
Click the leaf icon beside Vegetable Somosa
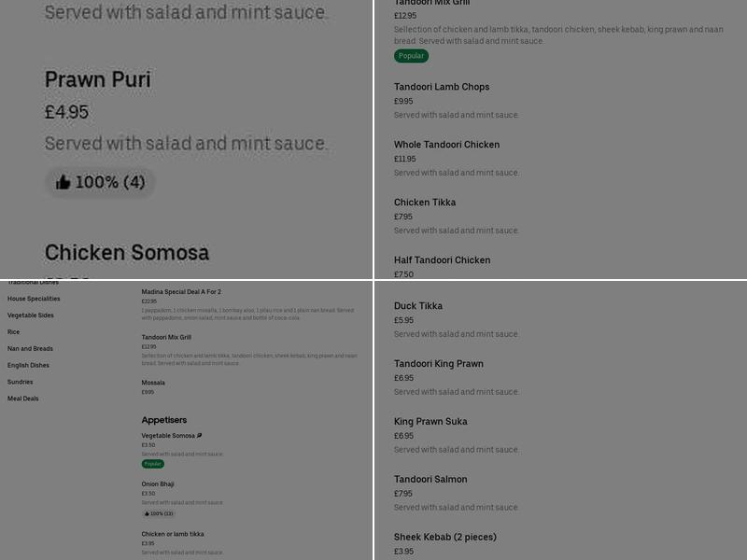point(199,436)
